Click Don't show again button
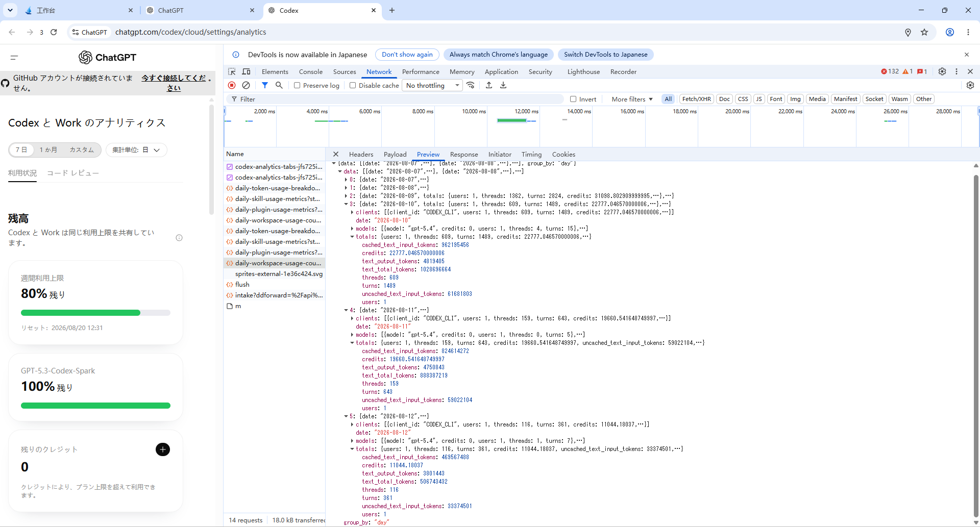The height and width of the screenshot is (527, 980). [407, 55]
